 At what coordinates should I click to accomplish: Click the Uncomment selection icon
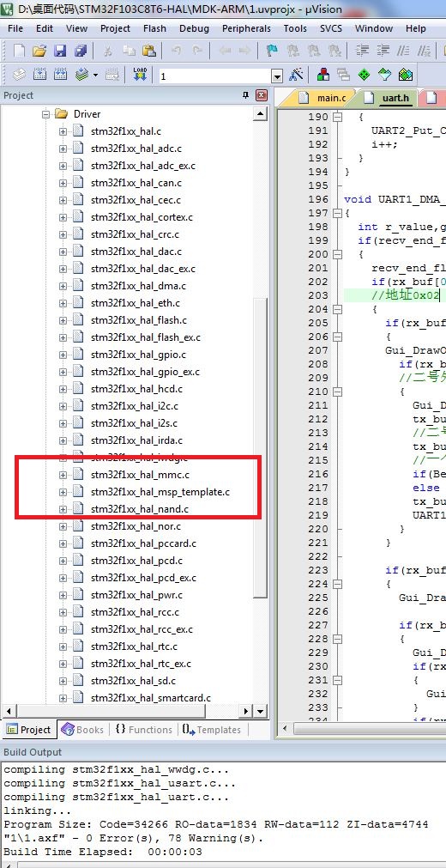pos(425,51)
